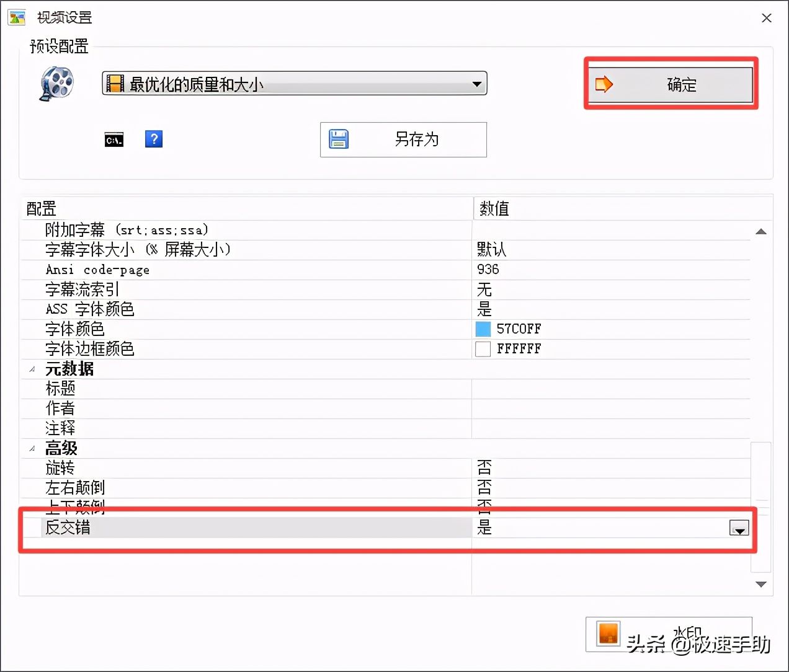
Task: Click the orange arrow icon inside 确定
Action: 603,84
